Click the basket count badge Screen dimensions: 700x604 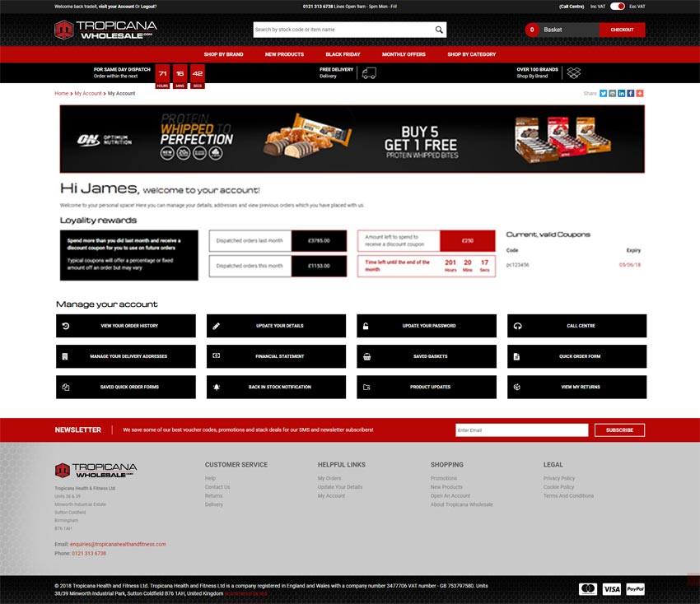[532, 30]
